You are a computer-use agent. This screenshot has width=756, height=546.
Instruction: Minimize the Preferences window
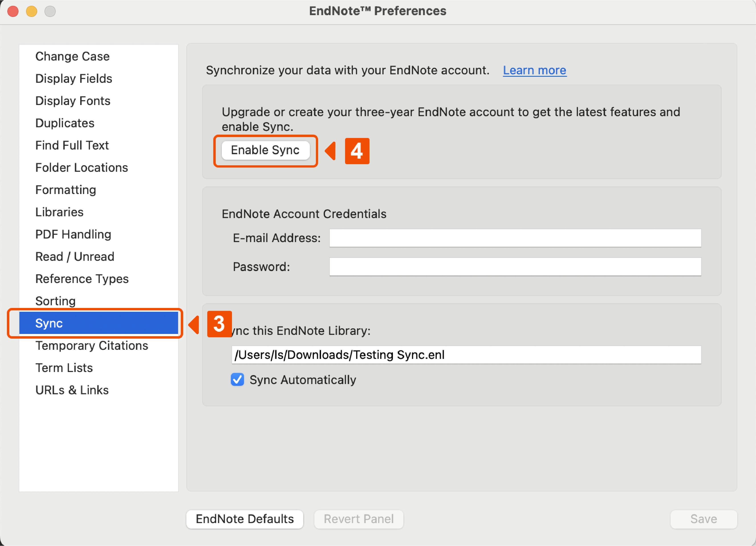pyautogui.click(x=32, y=11)
